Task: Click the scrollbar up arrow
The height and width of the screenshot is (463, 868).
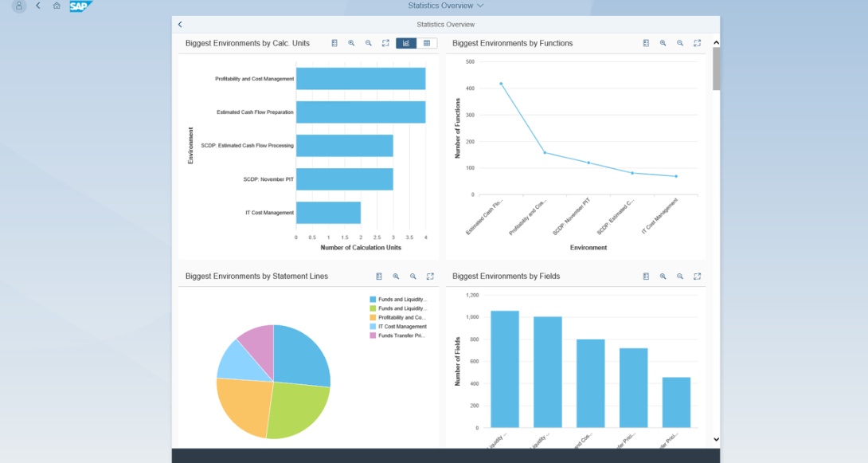Action: coord(716,43)
